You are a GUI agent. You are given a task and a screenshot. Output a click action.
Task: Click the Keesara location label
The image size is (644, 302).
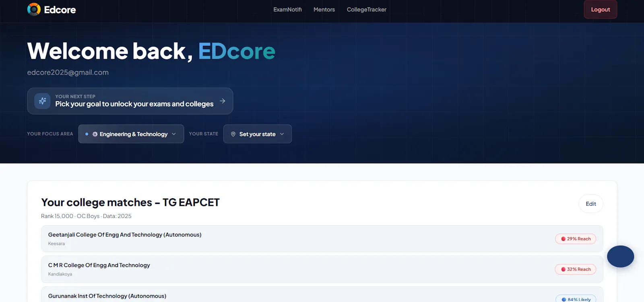pos(56,244)
